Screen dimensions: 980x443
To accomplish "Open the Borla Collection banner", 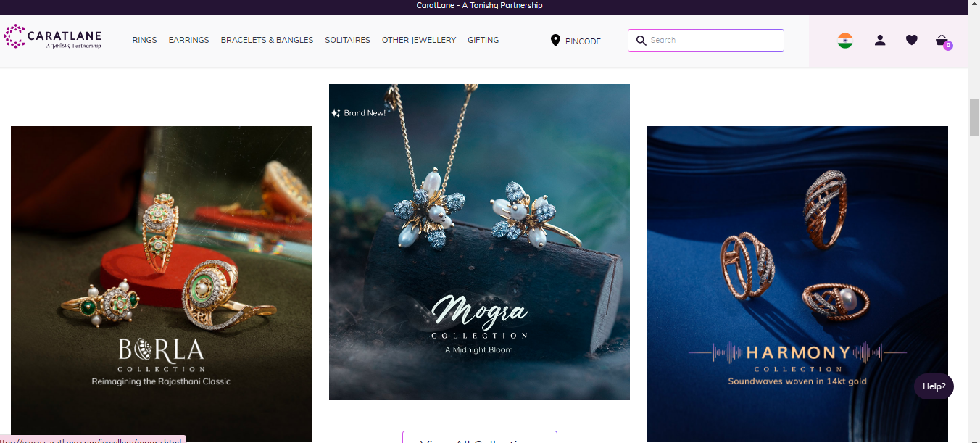I will [161, 283].
